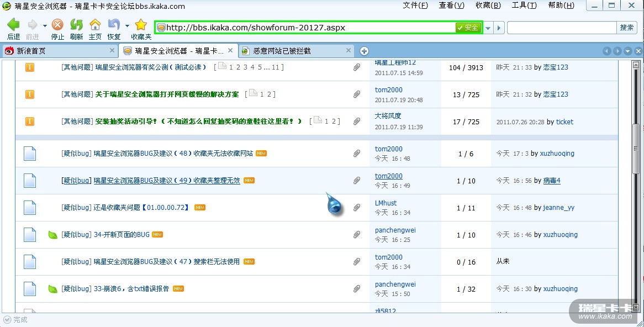Open author LMhust profile link
The image size is (644, 327).
[386, 203]
